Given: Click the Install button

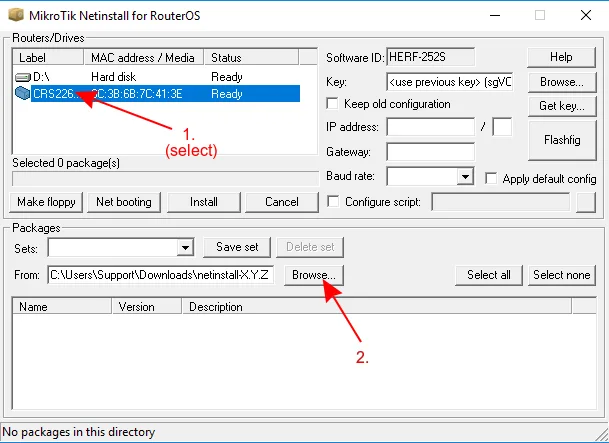Looking at the screenshot, I should 205,202.
